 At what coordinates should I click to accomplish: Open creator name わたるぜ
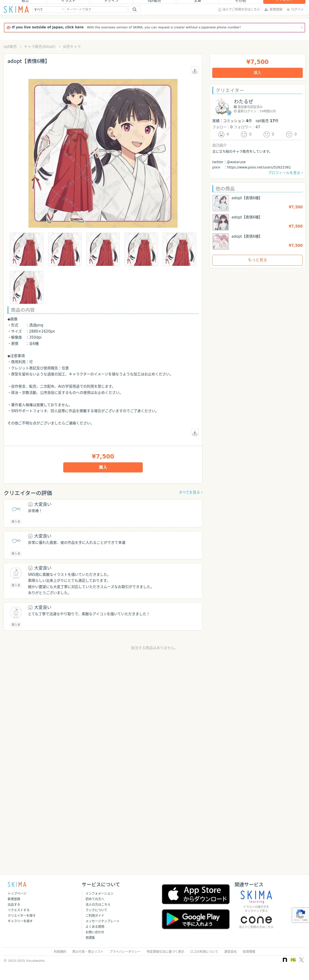click(x=244, y=102)
